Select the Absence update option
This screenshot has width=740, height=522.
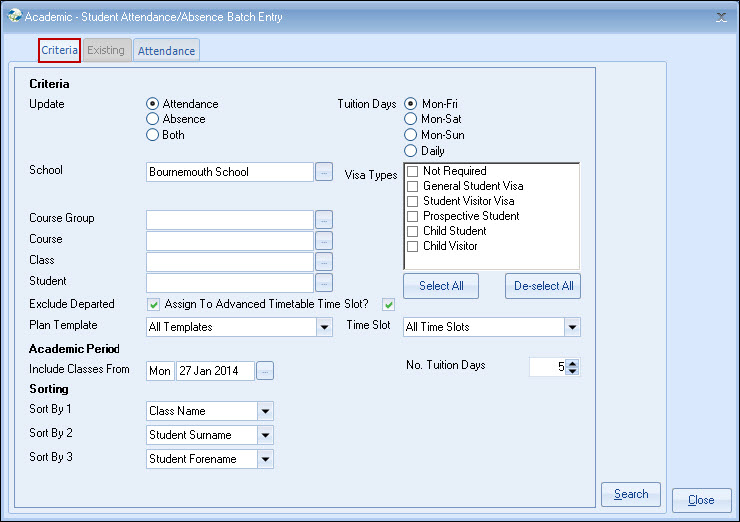(x=153, y=119)
